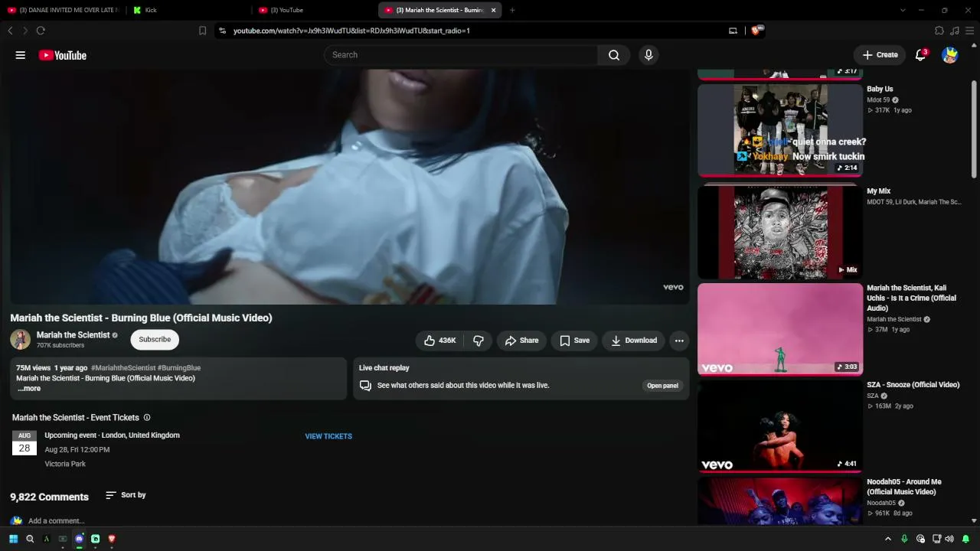Open the browser main menu icon
The image size is (980, 551).
(969, 31)
